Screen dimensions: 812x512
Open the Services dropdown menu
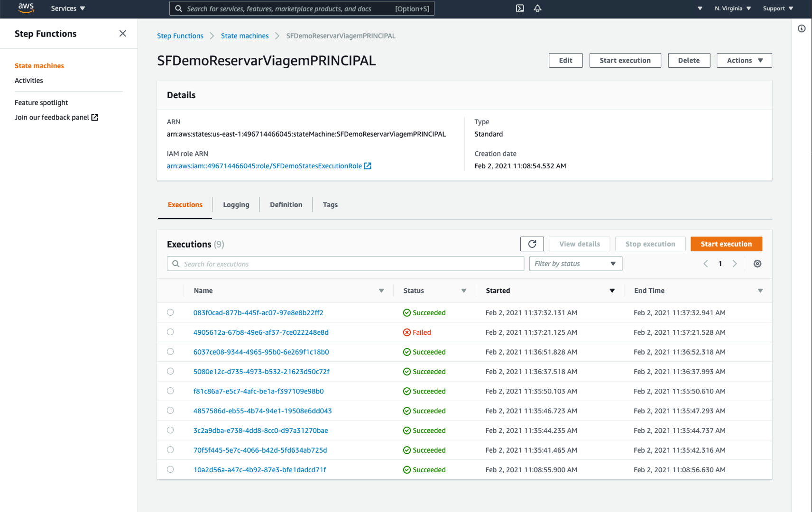pyautogui.click(x=68, y=9)
